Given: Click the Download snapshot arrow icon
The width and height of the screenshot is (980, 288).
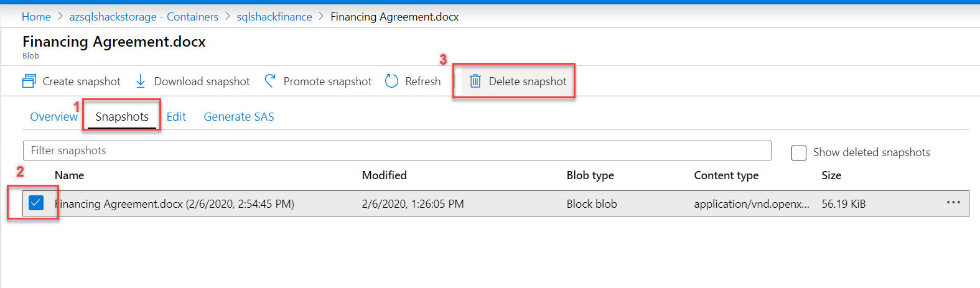Looking at the screenshot, I should pyautogui.click(x=141, y=81).
